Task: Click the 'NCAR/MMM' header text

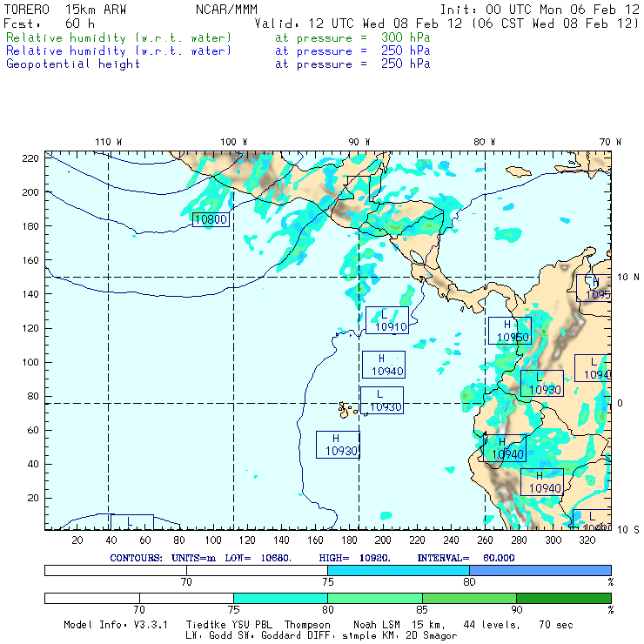Action: tap(226, 10)
